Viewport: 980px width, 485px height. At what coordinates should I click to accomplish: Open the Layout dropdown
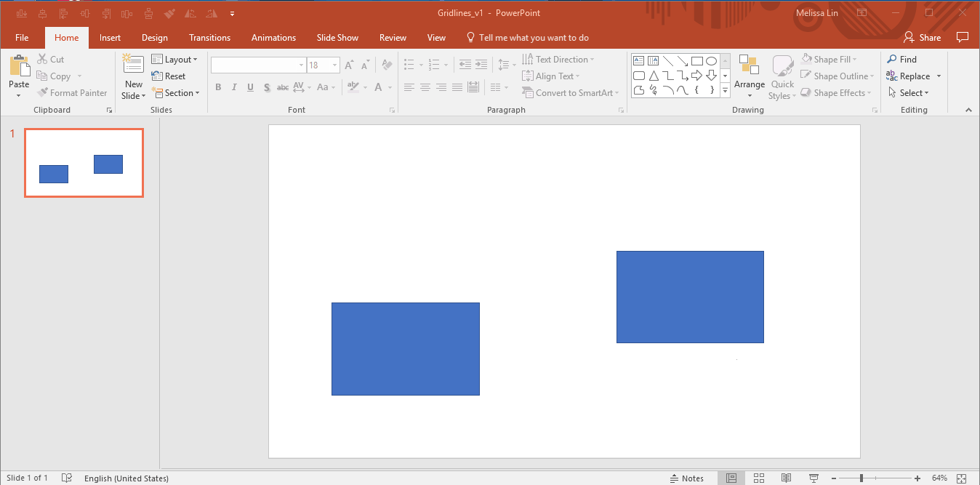(x=176, y=59)
